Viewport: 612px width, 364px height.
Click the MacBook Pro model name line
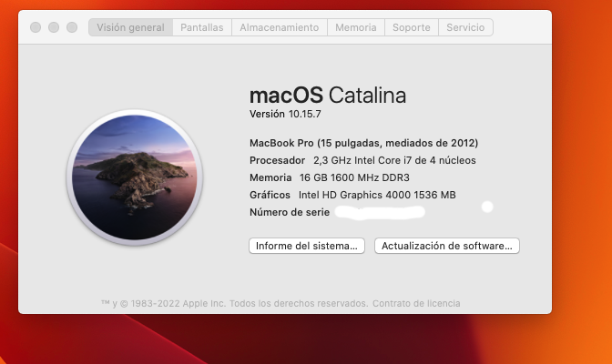click(x=363, y=143)
